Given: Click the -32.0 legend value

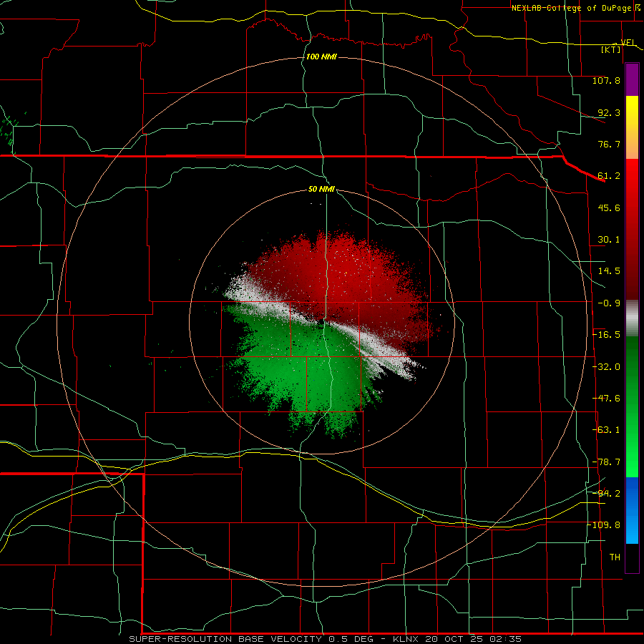Looking at the screenshot, I should pos(606,367).
